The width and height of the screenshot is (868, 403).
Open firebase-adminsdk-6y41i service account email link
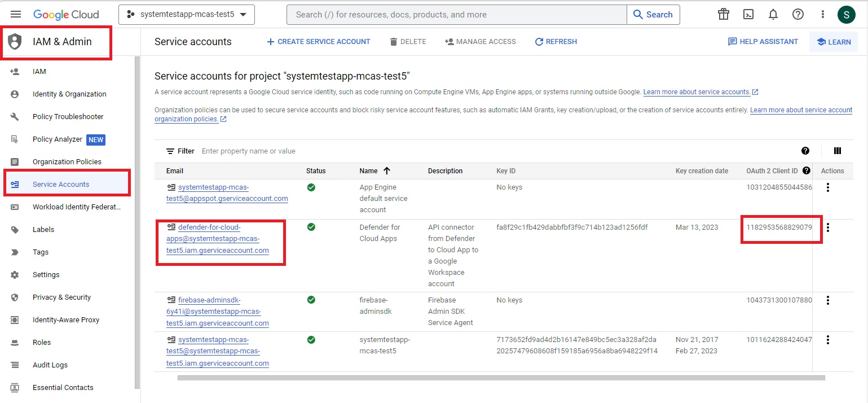click(x=218, y=312)
